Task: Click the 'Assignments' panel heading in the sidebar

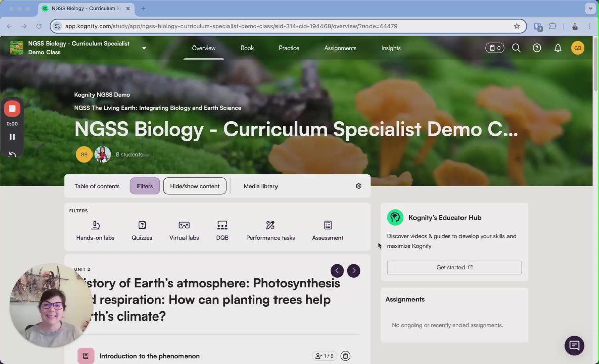Action: 405,299
